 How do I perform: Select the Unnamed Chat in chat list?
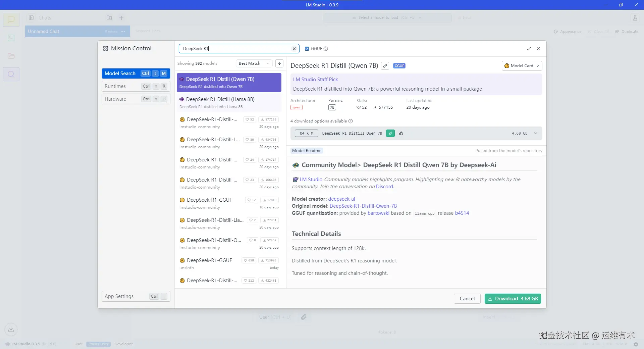[77, 32]
